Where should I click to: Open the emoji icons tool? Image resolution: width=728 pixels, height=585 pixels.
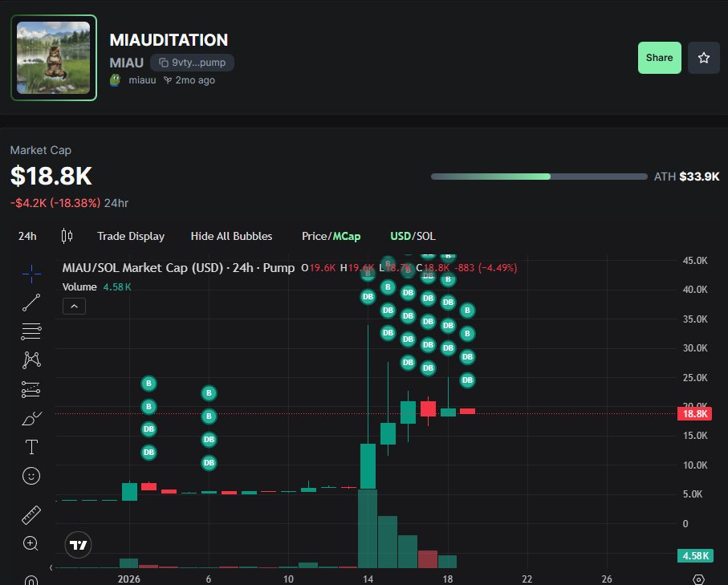coord(31,476)
